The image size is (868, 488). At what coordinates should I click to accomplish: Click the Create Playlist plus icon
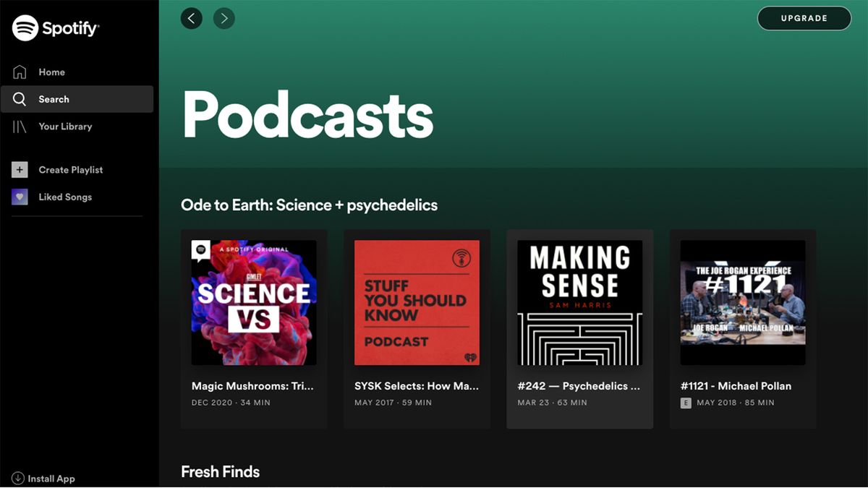(x=20, y=169)
